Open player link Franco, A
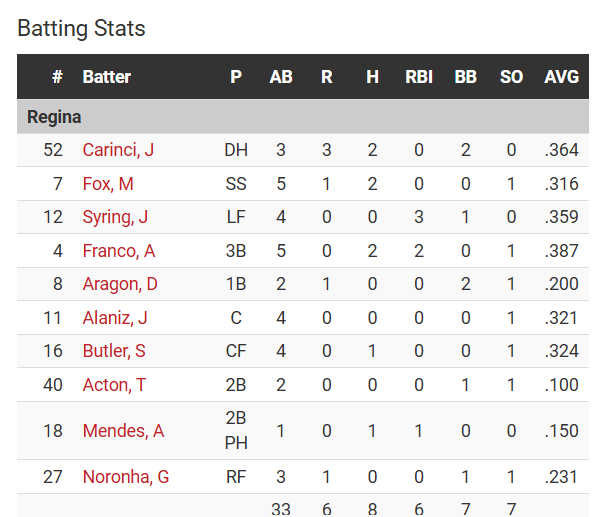607x517 pixels. [119, 251]
